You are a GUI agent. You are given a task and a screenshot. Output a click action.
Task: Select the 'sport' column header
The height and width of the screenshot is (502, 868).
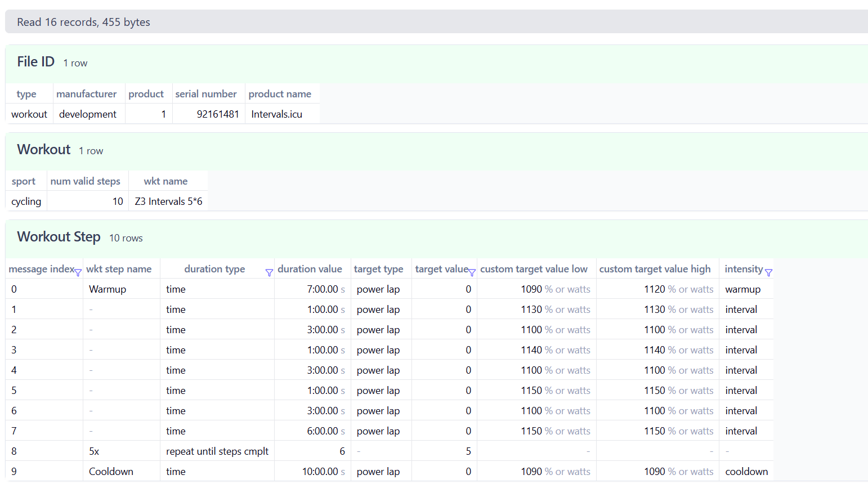click(x=24, y=181)
